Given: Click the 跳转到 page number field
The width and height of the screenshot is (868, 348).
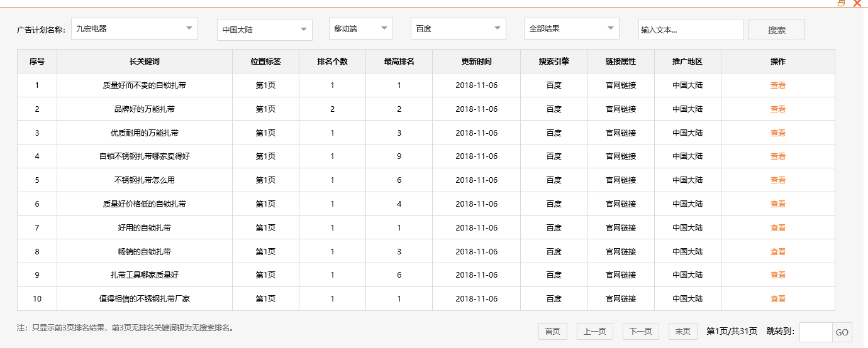Looking at the screenshot, I should click(816, 332).
